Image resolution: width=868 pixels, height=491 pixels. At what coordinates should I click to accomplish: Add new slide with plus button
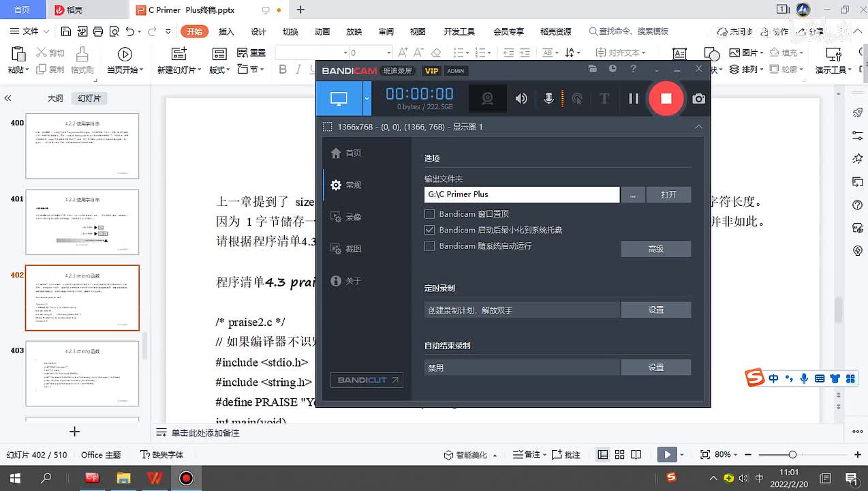click(75, 432)
